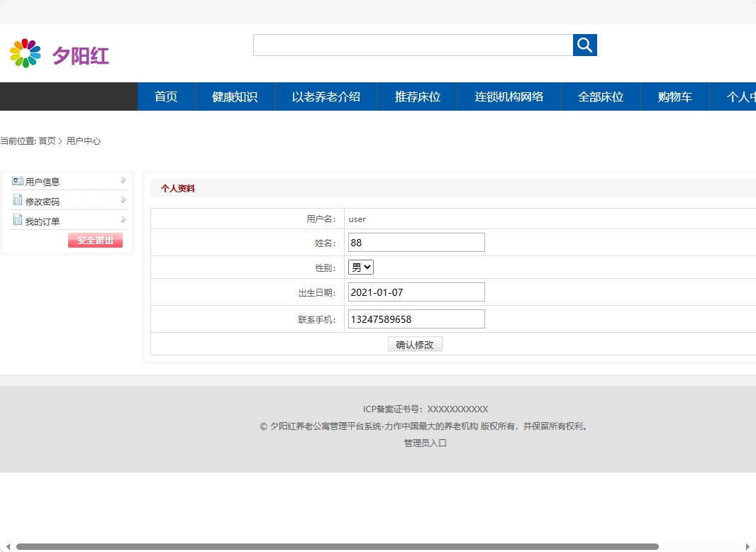Expand the arrow next to 修改密码
756x552 pixels.
(123, 199)
